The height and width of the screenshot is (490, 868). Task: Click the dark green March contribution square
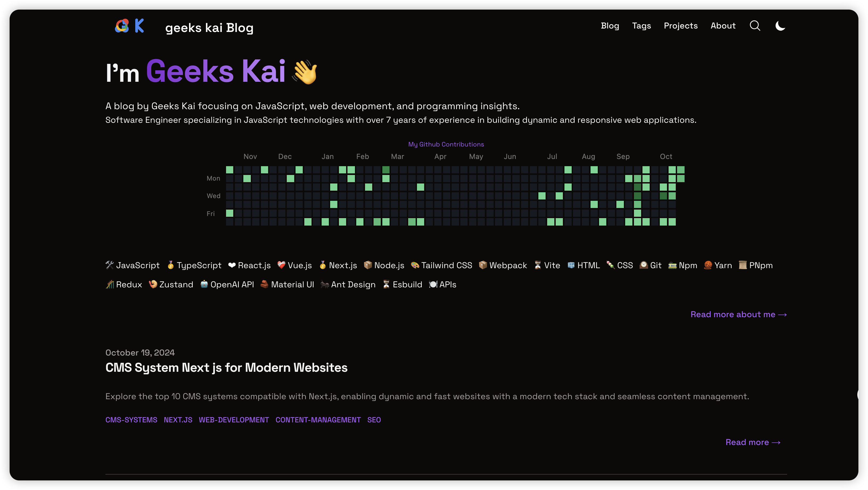click(386, 170)
